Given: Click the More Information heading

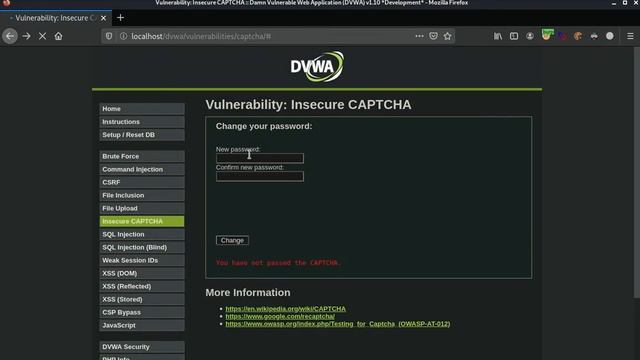Looking at the screenshot, I should [x=248, y=293].
